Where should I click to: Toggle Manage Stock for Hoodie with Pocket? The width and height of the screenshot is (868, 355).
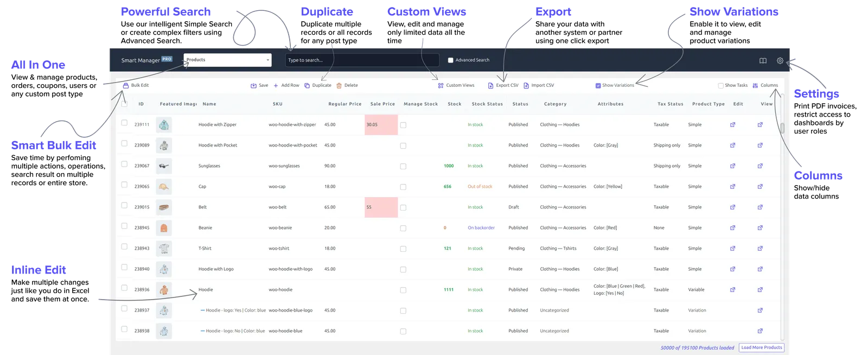(x=403, y=145)
